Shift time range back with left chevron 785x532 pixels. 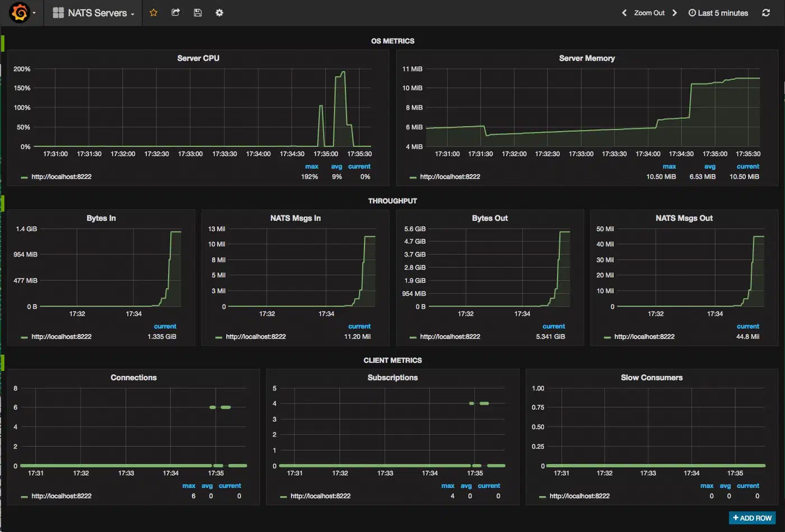(x=624, y=13)
